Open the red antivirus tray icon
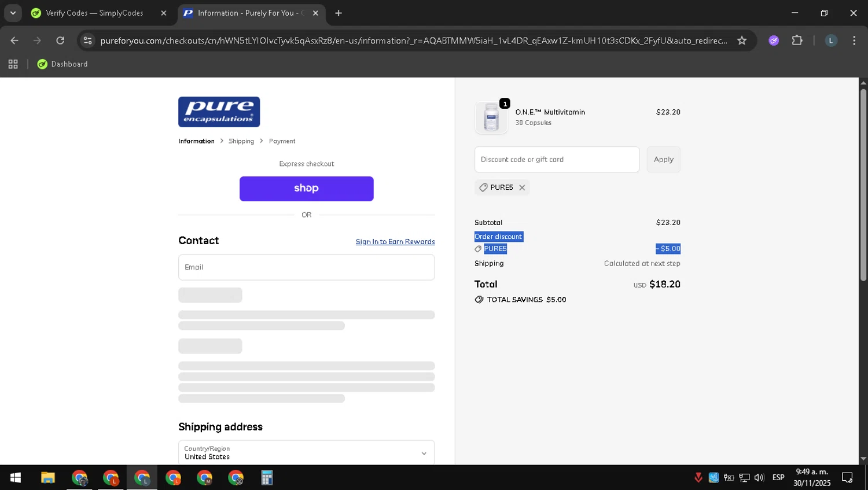The height and width of the screenshot is (490, 868). tap(698, 478)
